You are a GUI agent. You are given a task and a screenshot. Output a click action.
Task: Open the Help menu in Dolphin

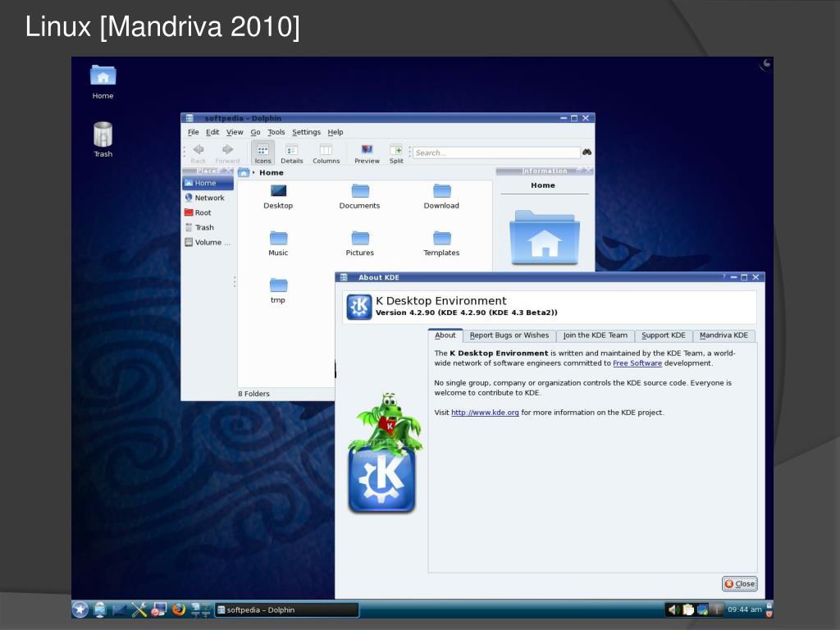[x=336, y=132]
